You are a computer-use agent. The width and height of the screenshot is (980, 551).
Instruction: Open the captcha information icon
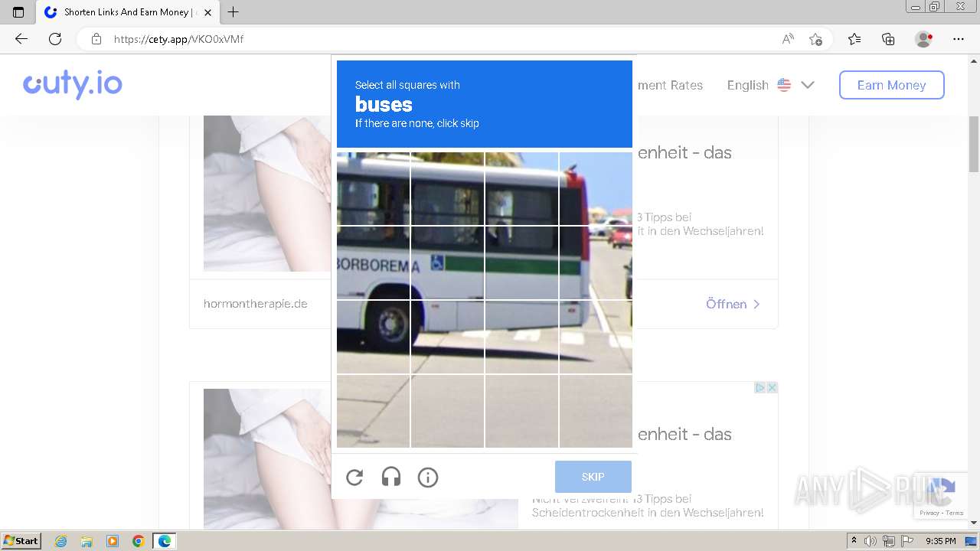click(x=428, y=478)
